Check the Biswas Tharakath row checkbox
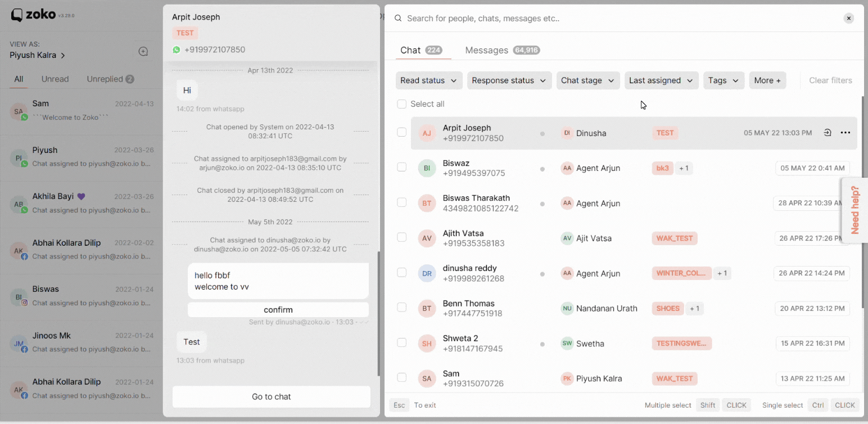 point(401,202)
